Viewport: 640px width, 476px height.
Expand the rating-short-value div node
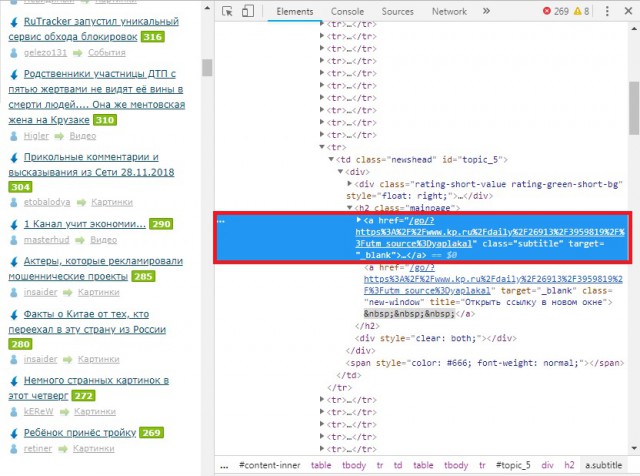349,184
